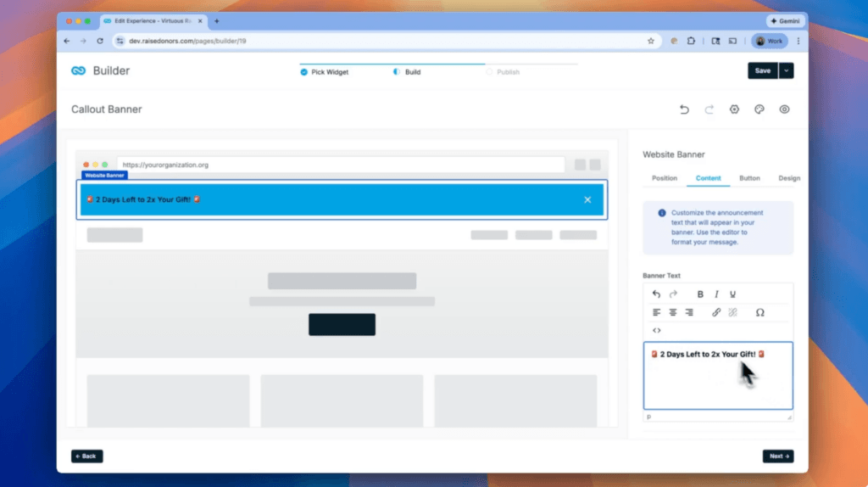
Task: Toggle italic formatting
Action: [x=716, y=294]
